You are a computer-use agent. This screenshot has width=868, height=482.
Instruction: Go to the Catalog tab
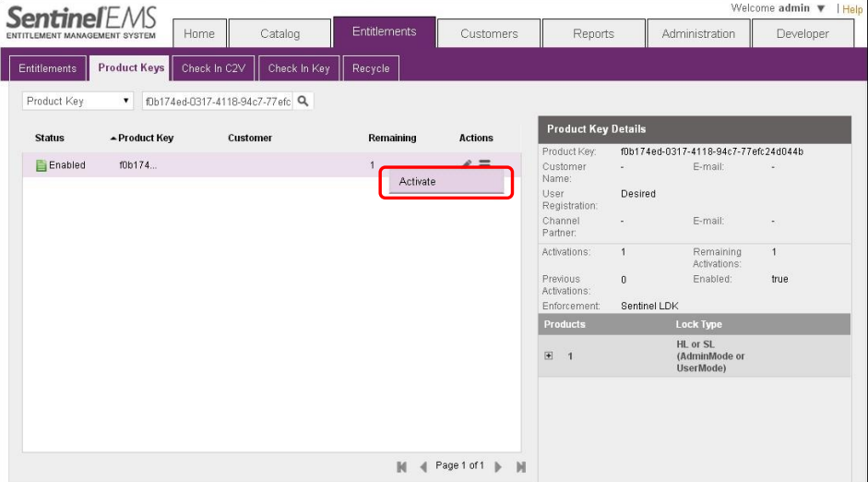279,34
